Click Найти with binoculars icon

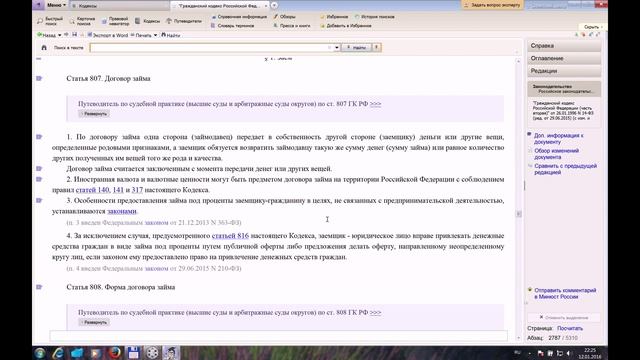click(171, 35)
